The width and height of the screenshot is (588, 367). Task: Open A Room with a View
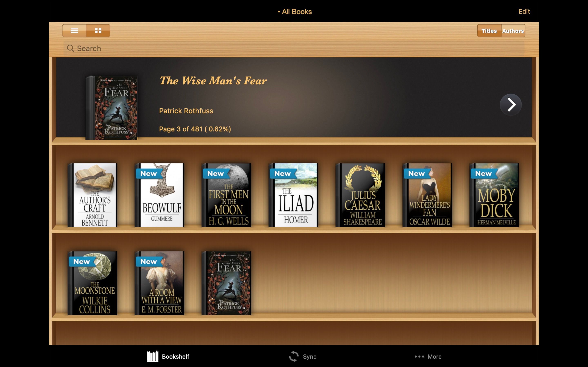tap(160, 283)
